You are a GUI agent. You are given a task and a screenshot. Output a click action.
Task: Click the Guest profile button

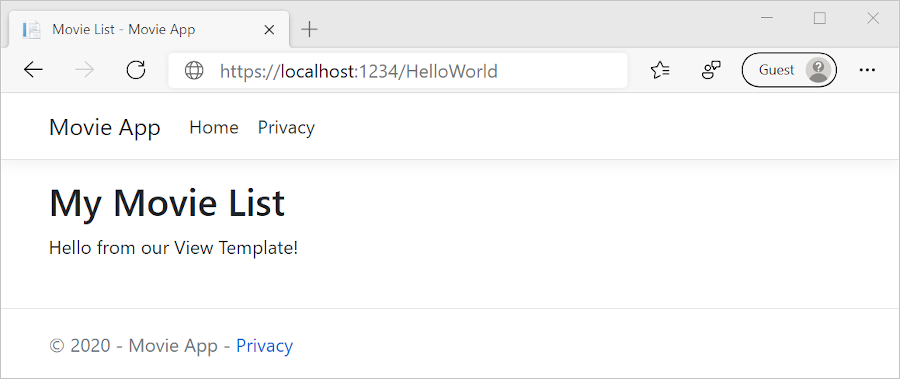789,70
